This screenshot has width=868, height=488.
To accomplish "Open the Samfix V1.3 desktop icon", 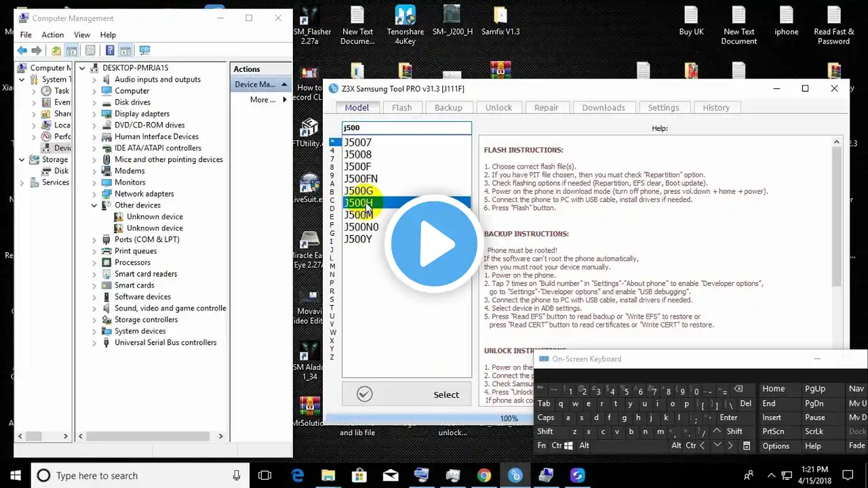I will [500, 21].
